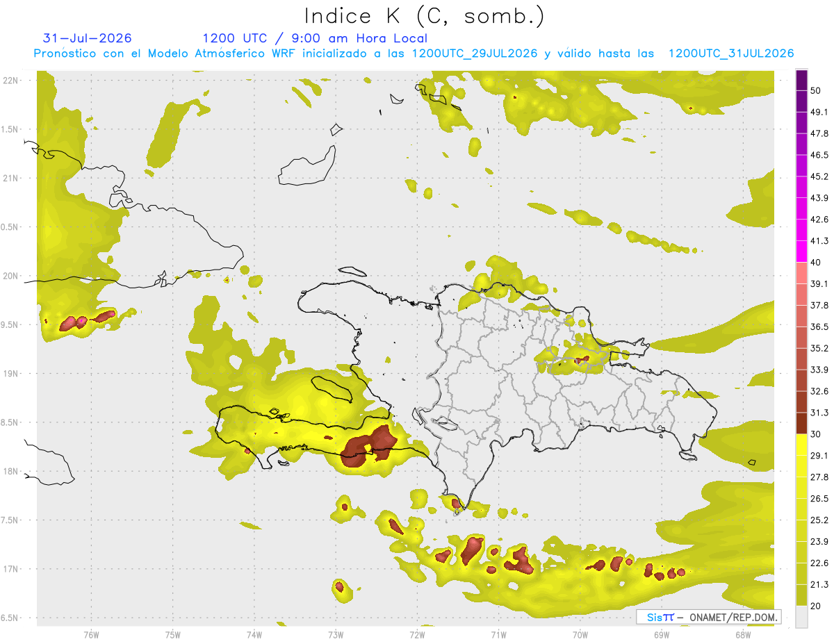Screen dimensions: 834x644
Task: Pick the magenta swatch between 40 and 41.3
Action: pyautogui.click(x=801, y=251)
